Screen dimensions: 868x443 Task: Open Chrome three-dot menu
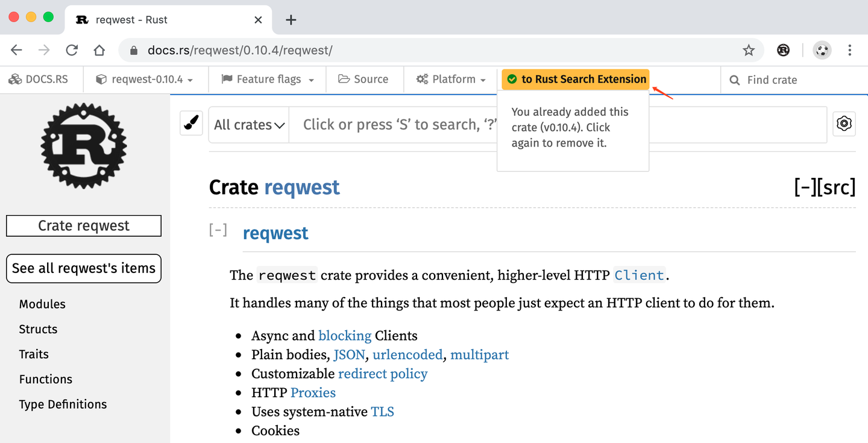[x=850, y=50]
